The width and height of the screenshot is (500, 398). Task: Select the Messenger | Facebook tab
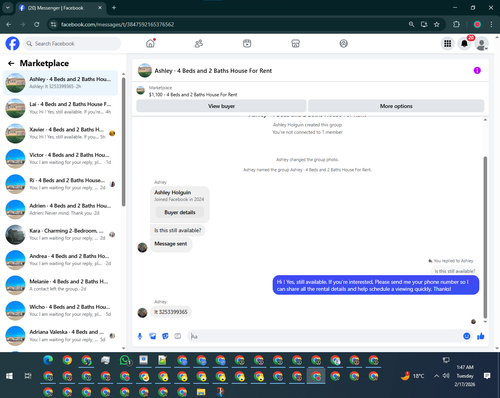(60, 8)
